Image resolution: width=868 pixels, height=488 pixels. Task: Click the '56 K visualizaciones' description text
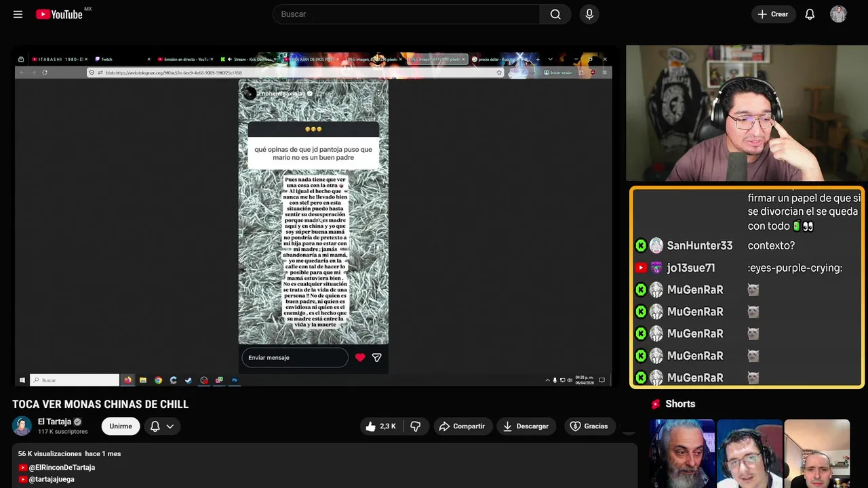50,453
